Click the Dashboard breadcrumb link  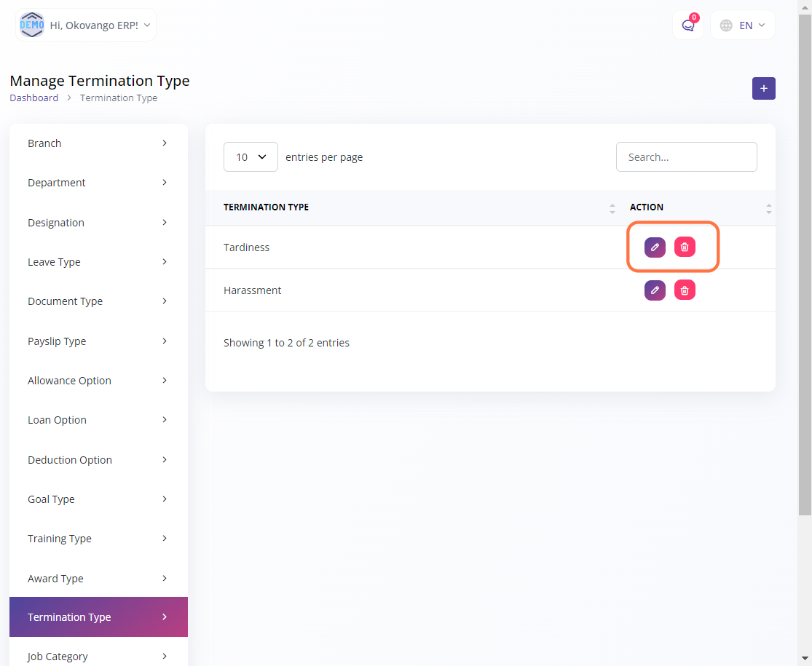point(34,98)
